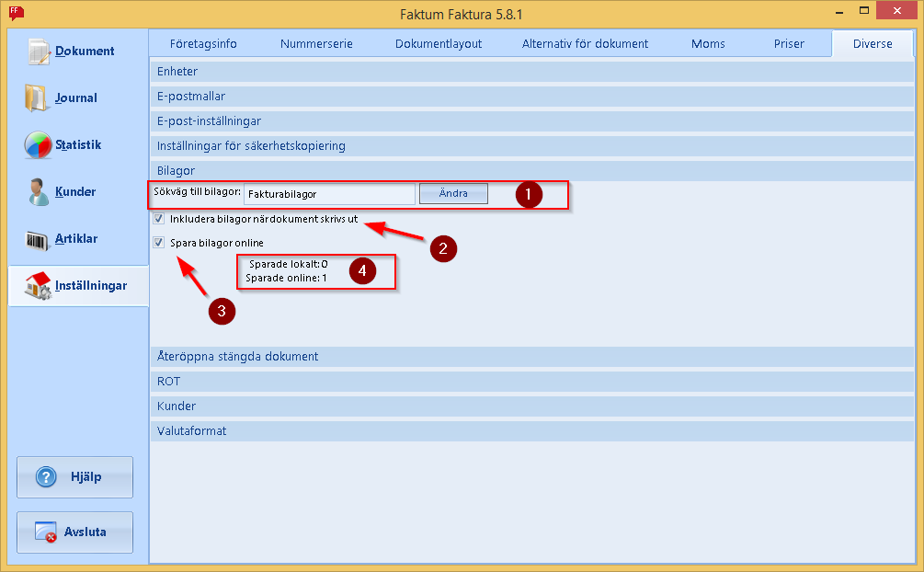Open the Nummerserie tab
The image size is (924, 572).
(316, 43)
